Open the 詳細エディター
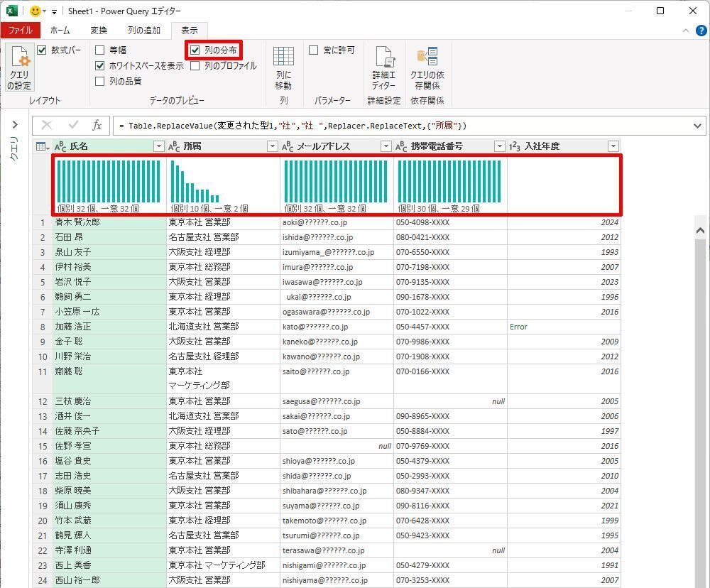 pyautogui.click(x=384, y=68)
